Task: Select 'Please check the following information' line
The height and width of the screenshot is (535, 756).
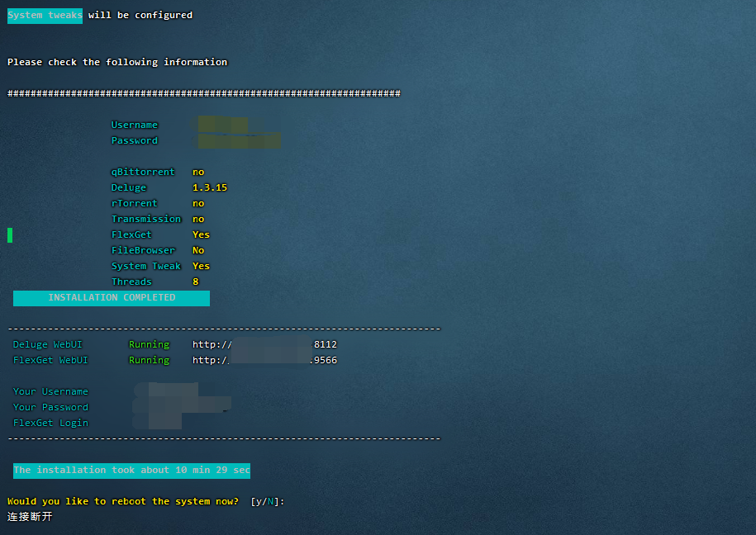Action: pyautogui.click(x=117, y=62)
